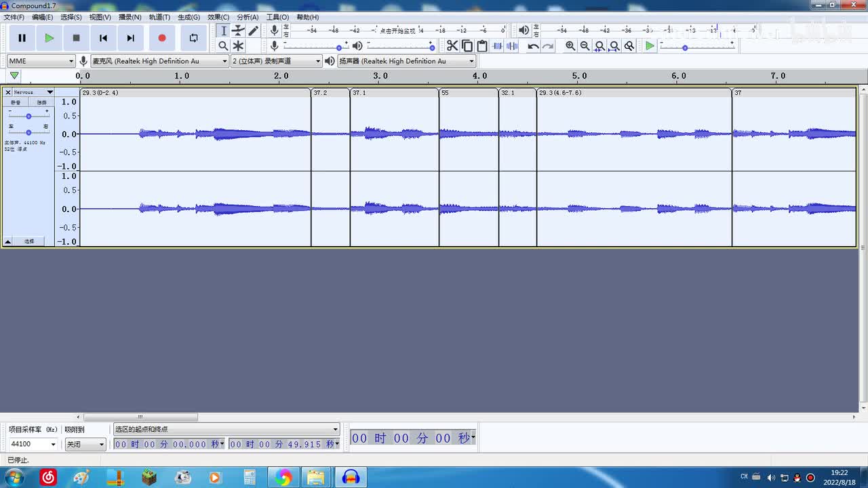
Task: Click the track 选择 button
Action: click(x=29, y=241)
